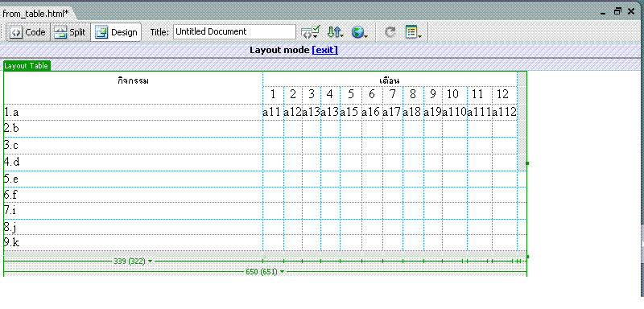Click month header cell 4
Screen dimensions: 644x309
pyautogui.click(x=330, y=95)
